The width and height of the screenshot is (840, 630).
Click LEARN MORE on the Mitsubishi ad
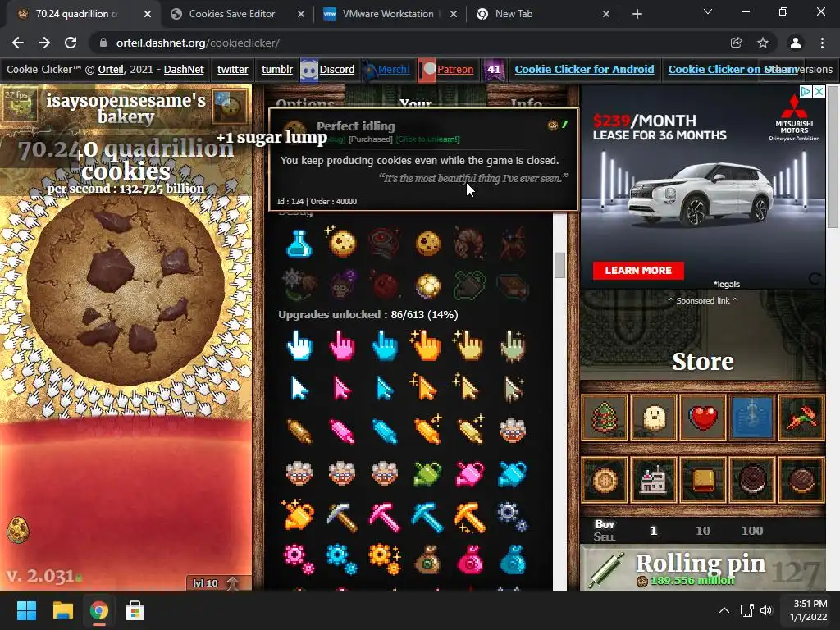[638, 271]
